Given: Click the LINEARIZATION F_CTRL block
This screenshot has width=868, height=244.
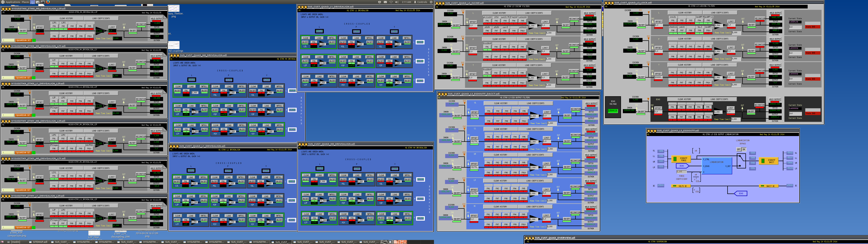Looking at the screenshot, I should [717, 166].
